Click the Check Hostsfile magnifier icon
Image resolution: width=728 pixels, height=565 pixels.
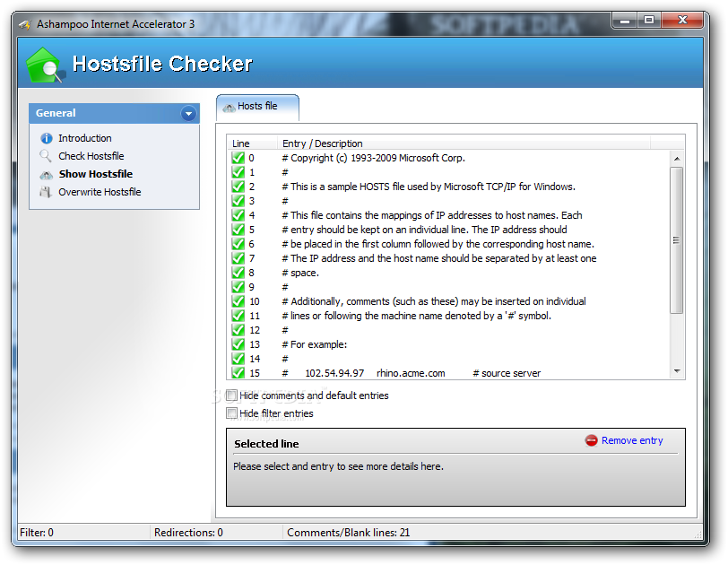tap(46, 156)
